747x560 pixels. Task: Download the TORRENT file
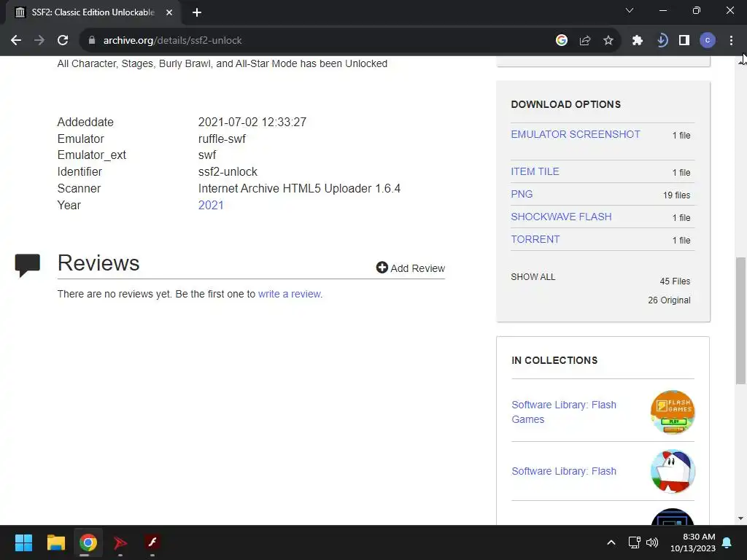(535, 239)
